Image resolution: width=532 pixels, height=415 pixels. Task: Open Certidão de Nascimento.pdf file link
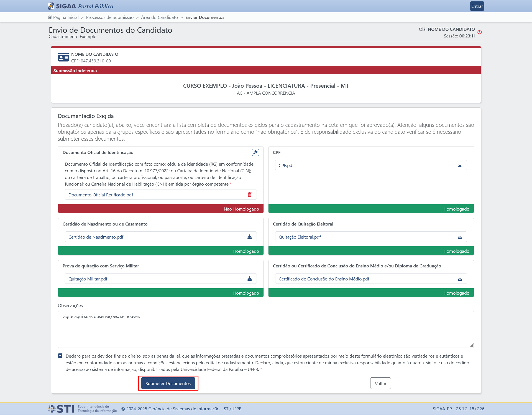(96, 237)
